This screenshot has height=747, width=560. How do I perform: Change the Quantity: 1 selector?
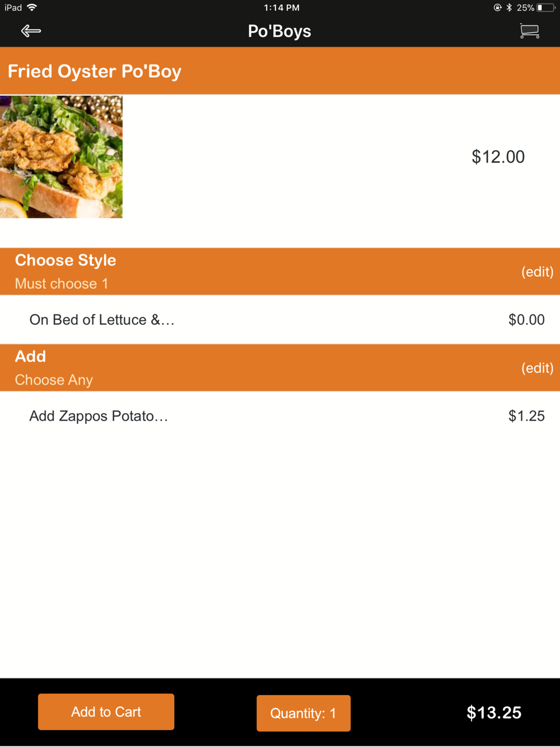(x=304, y=713)
